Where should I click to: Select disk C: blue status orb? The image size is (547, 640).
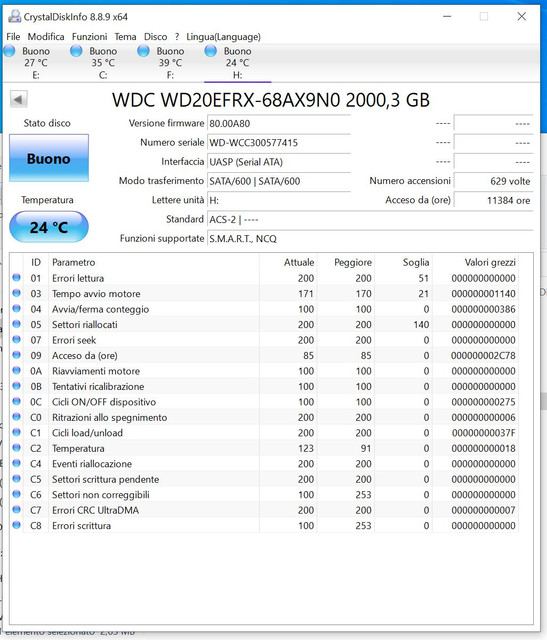[x=76, y=51]
